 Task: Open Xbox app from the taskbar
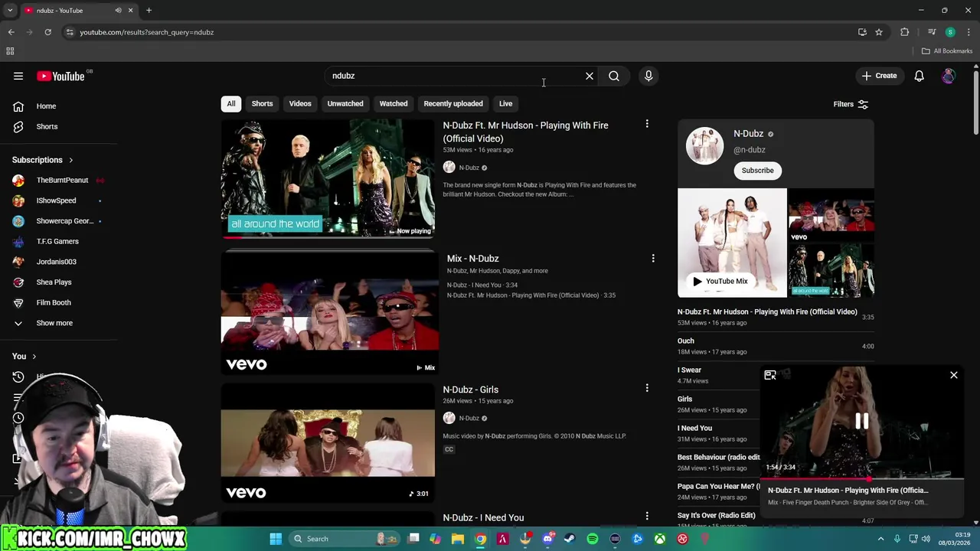tap(659, 539)
